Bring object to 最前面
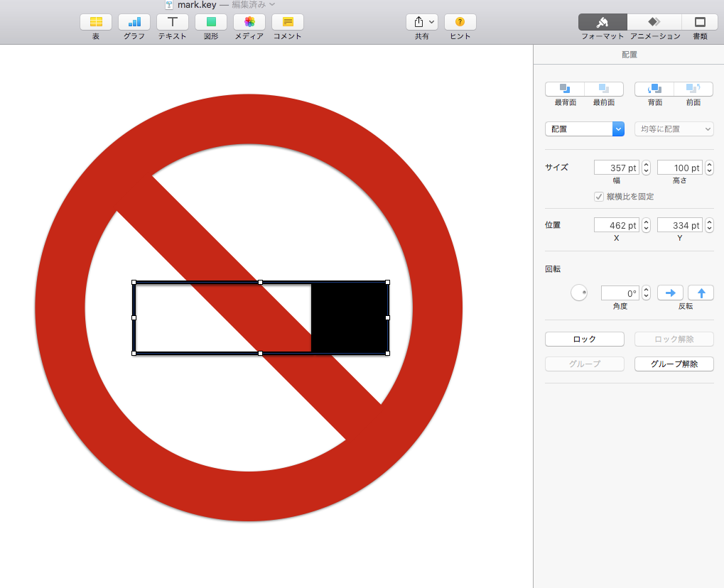 (x=604, y=89)
